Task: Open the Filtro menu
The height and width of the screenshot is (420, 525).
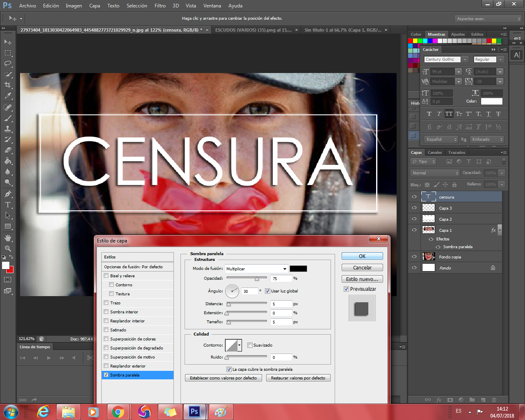Action: pos(160,6)
